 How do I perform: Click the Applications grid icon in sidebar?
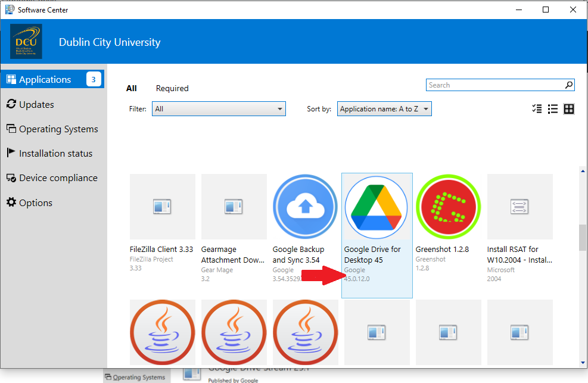coord(11,79)
